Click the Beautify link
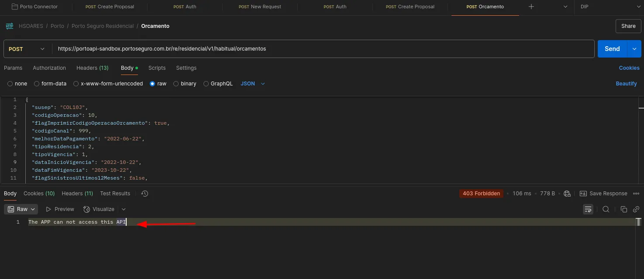This screenshot has height=279, width=644. click(626, 84)
